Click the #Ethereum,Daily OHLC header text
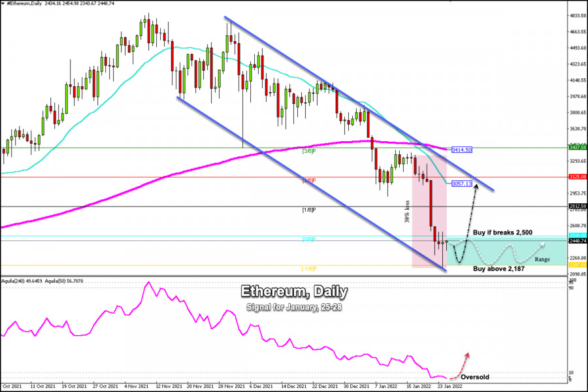Viewport: 588px width, 392px height. [x=61, y=3]
